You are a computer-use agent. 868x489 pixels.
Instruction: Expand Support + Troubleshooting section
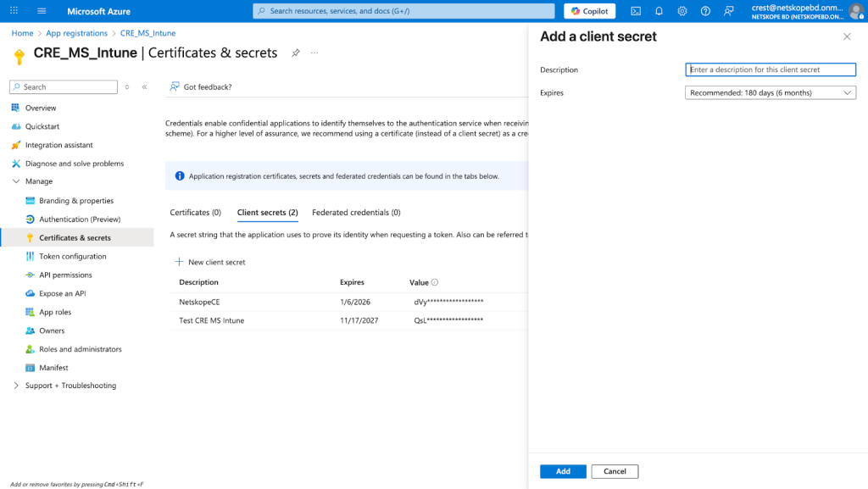[16, 385]
